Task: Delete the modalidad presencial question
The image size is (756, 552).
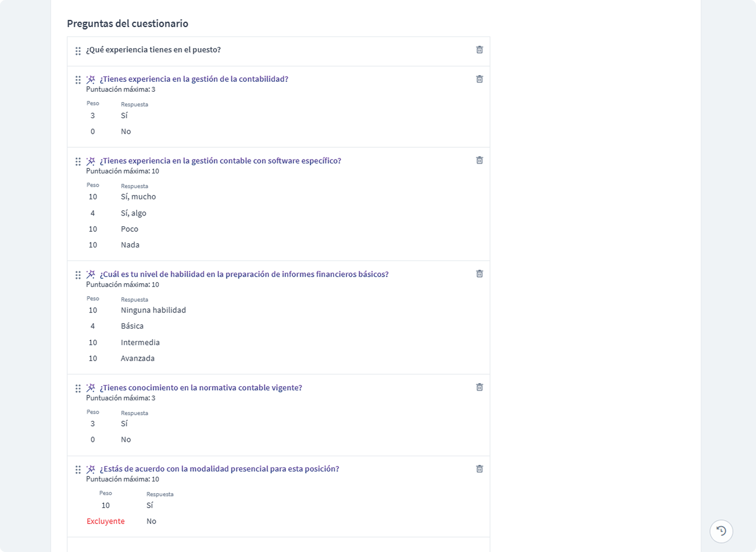Action: click(479, 469)
